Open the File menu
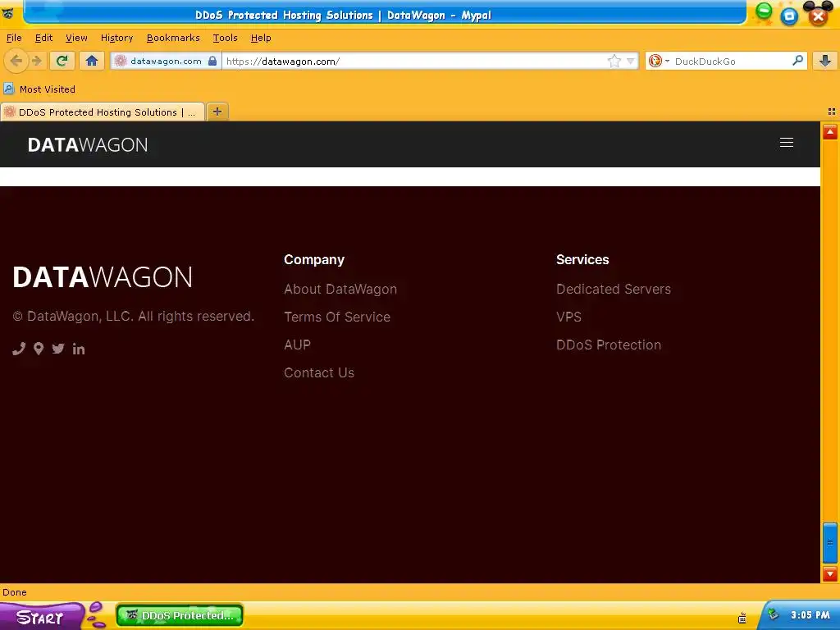 pyautogui.click(x=14, y=38)
